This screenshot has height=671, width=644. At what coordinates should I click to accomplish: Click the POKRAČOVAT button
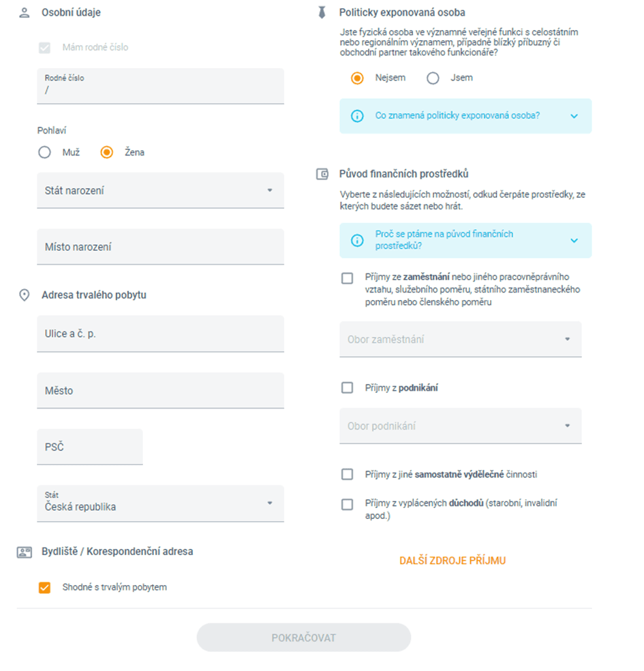(x=304, y=638)
